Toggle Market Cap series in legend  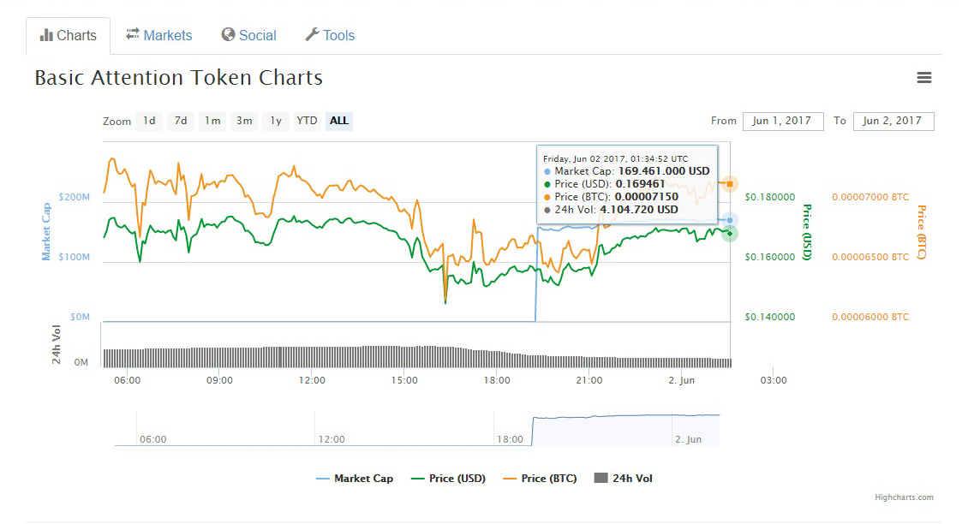click(x=355, y=479)
